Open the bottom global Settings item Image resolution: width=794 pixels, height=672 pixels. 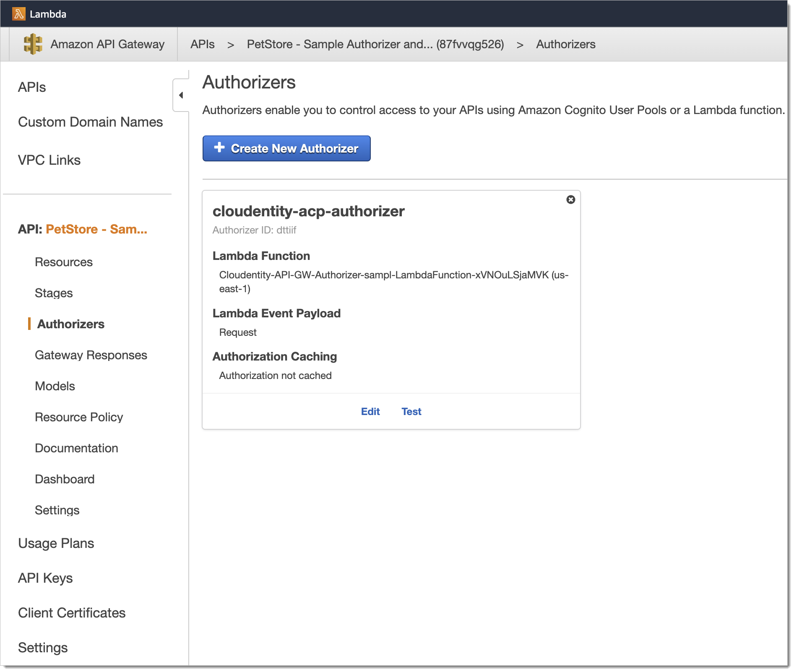[43, 648]
